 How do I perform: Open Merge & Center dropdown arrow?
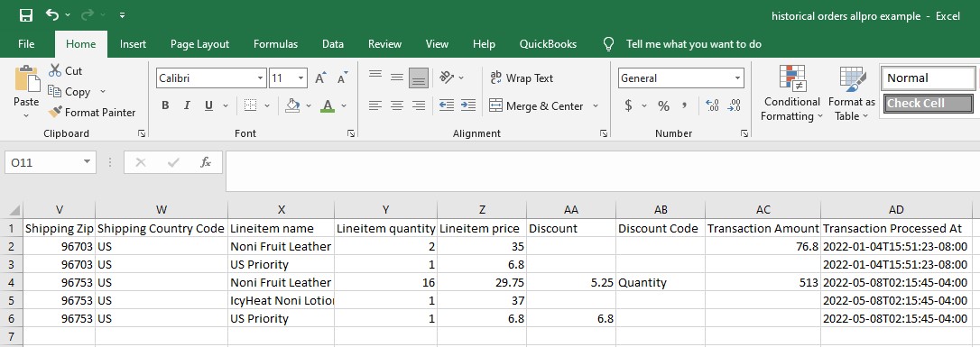tap(595, 106)
